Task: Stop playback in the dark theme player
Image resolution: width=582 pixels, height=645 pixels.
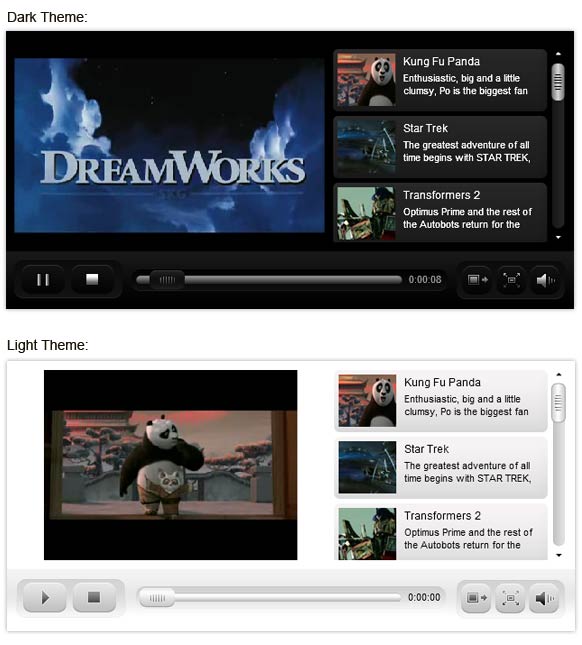Action: click(92, 280)
